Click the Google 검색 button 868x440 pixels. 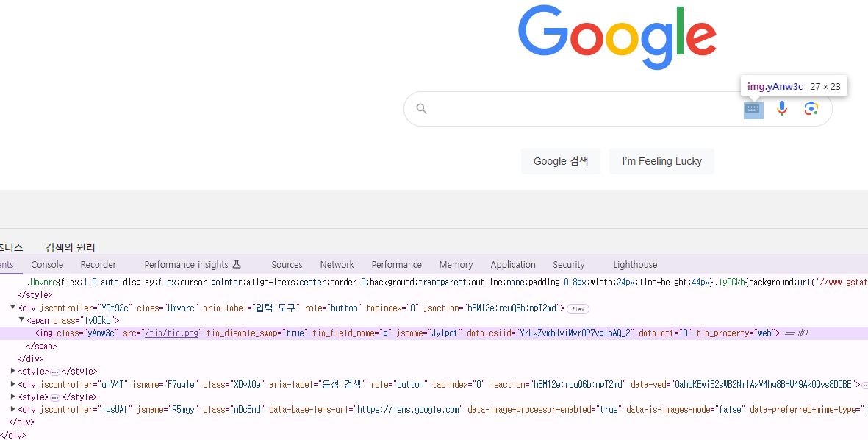point(560,161)
